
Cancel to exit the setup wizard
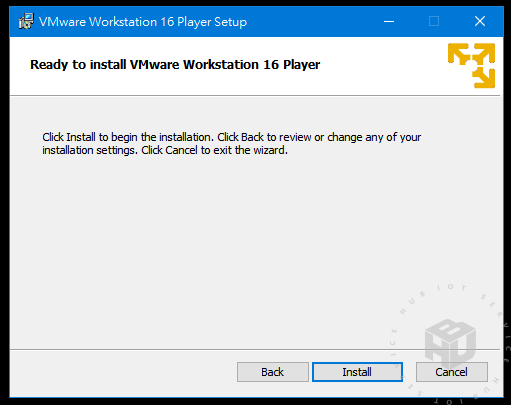[x=452, y=372]
